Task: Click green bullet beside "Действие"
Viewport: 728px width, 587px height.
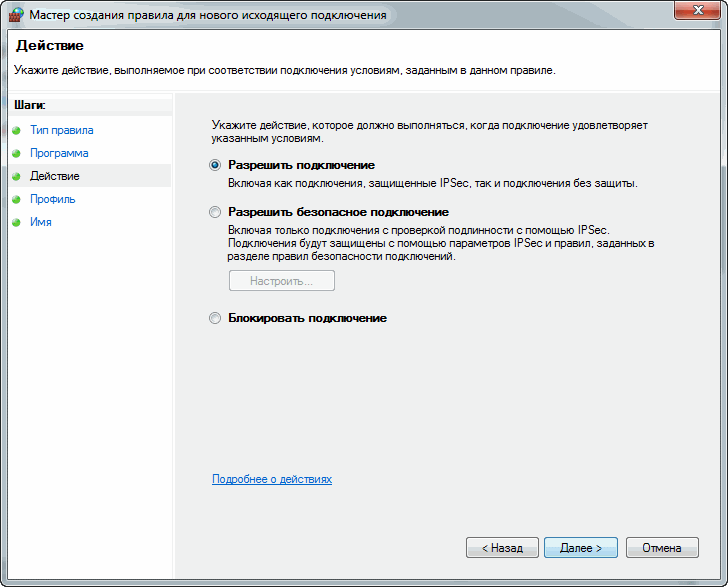Action: point(16,176)
